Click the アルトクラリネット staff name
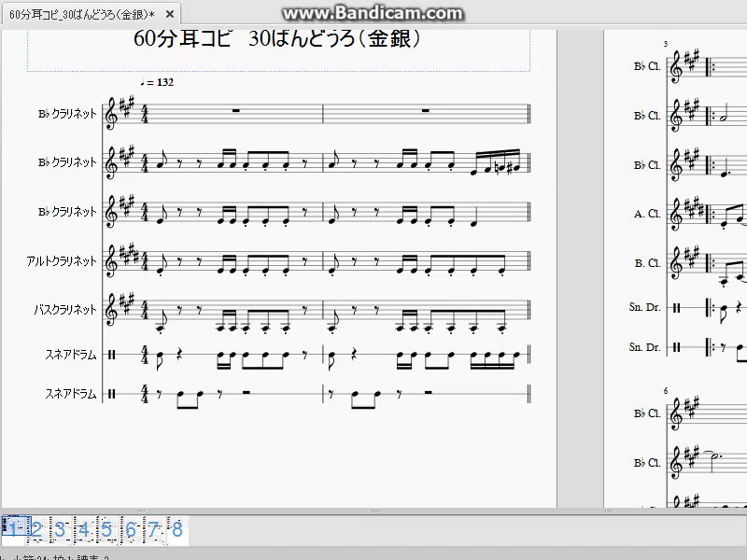The width and height of the screenshot is (747, 560). (62, 261)
